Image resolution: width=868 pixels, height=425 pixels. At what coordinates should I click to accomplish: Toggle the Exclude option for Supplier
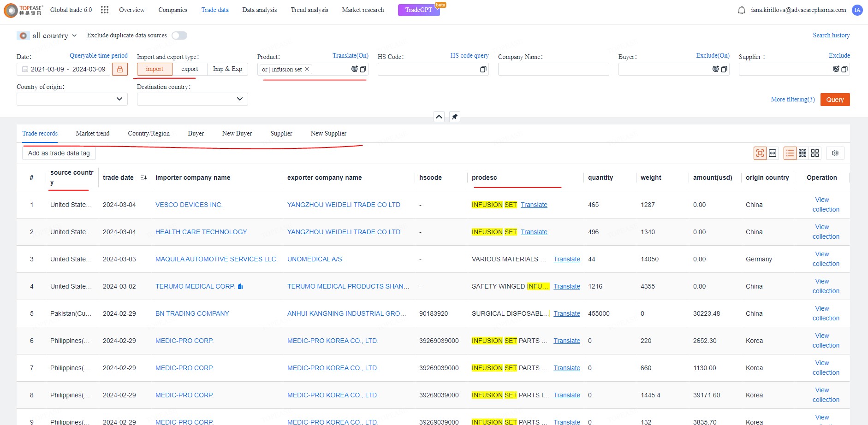pos(839,55)
